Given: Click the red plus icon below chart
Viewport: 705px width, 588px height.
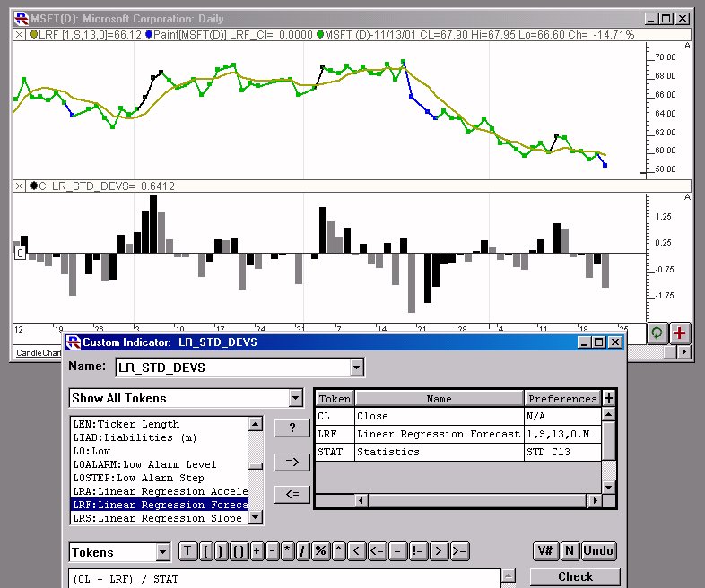Looking at the screenshot, I should point(679,333).
